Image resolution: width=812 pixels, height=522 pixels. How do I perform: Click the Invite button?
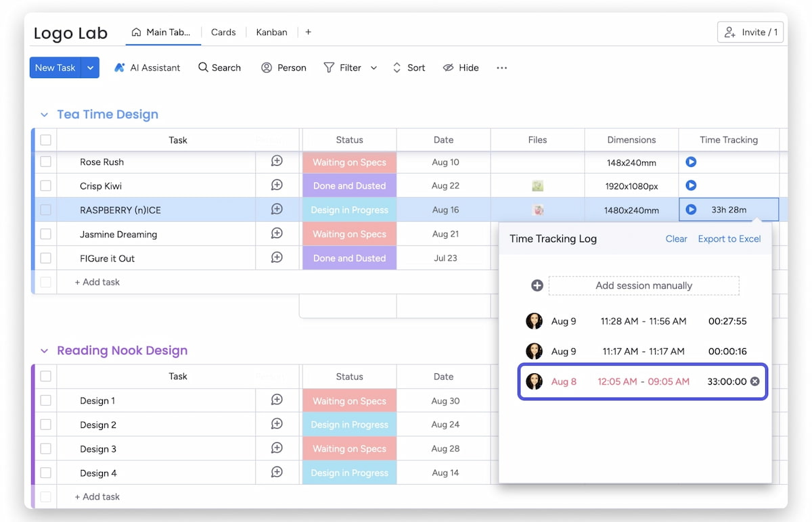(x=750, y=32)
